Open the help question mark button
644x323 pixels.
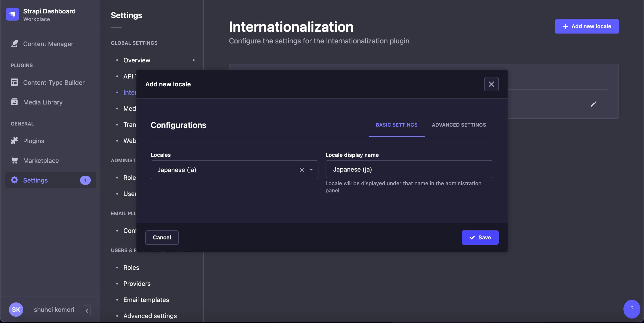[632, 309]
